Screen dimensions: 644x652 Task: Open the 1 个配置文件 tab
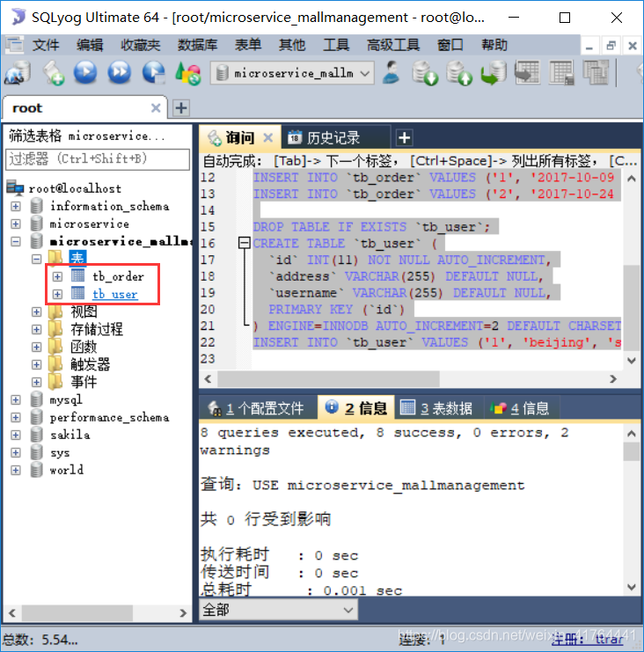[256, 408]
